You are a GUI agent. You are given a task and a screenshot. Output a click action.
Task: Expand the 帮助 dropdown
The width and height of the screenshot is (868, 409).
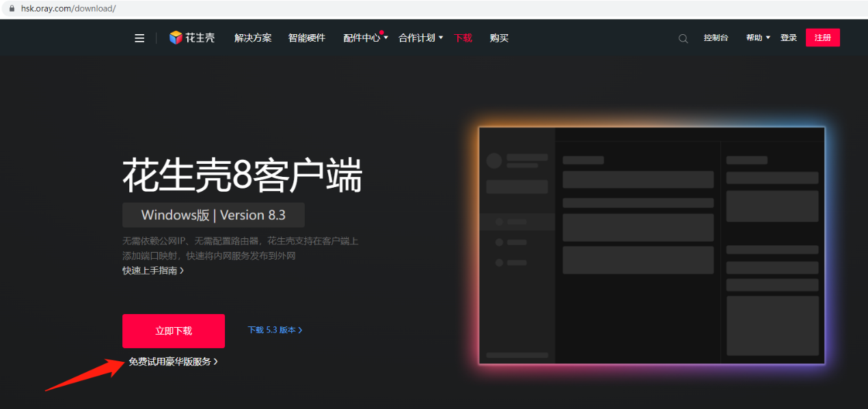point(758,38)
